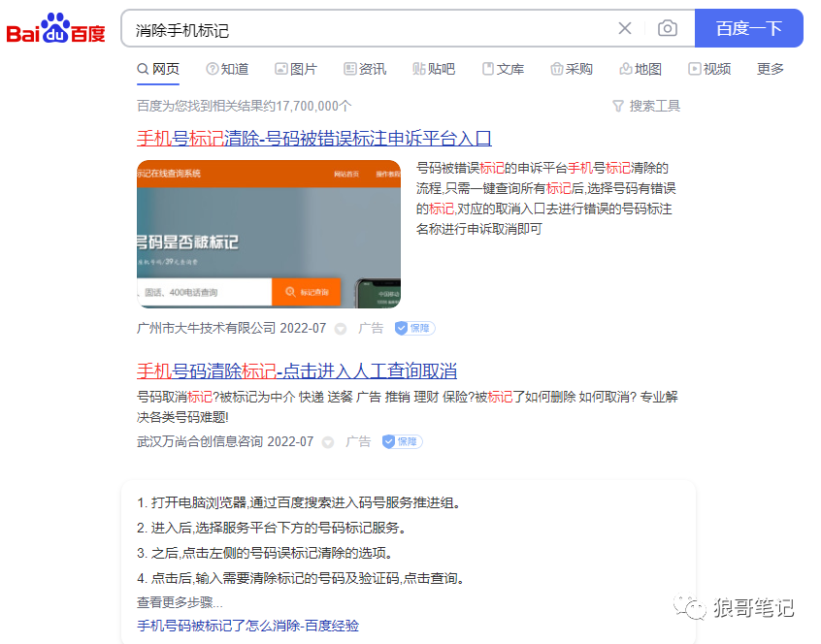Click 广州市大牛技术有限公司 source text

click(207, 328)
